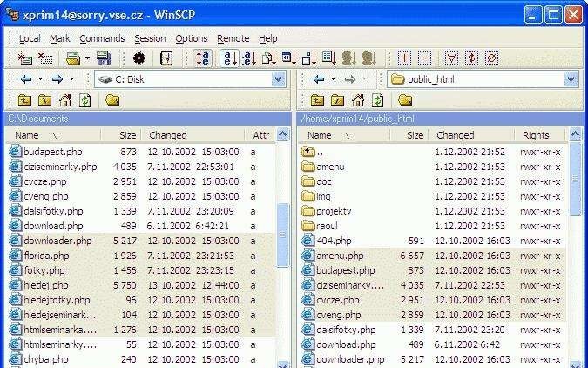588x368 pixels.
Task: Click the Compare directories icon
Action: click(166, 58)
